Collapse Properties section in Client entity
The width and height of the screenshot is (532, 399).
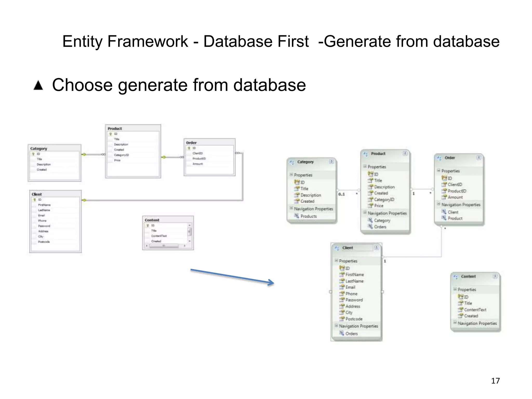point(336,261)
